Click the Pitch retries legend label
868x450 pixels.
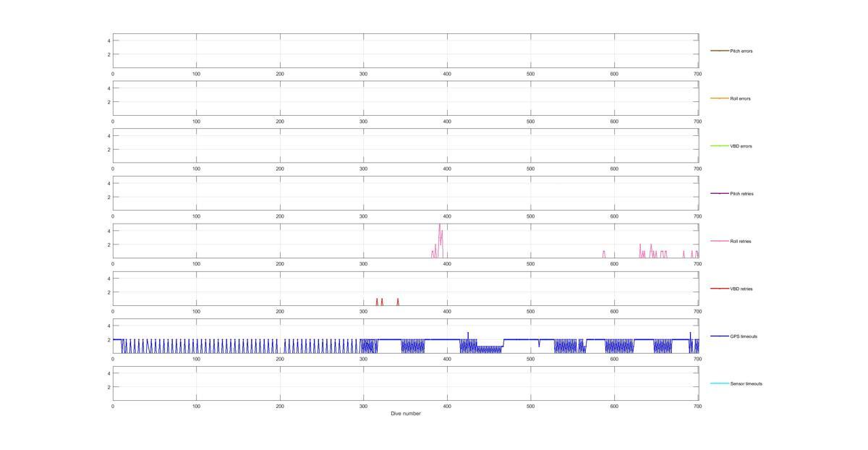click(x=741, y=194)
